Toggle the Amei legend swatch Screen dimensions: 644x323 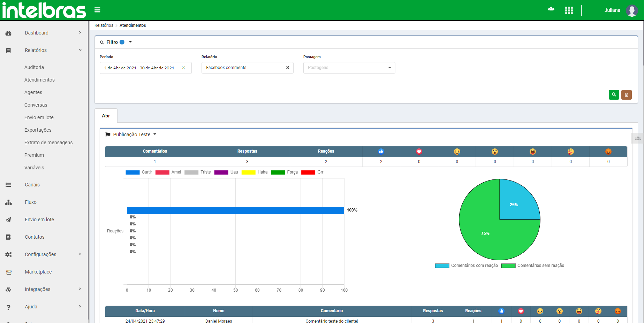point(162,172)
